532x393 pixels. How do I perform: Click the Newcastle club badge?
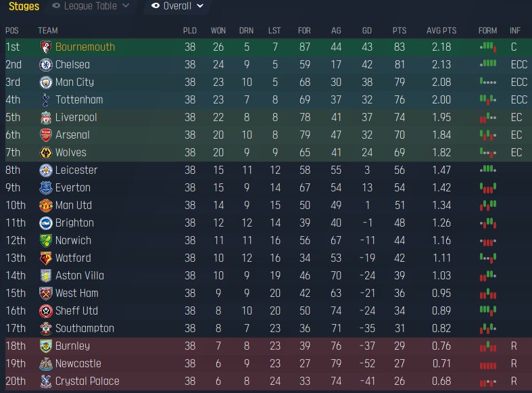[46, 364]
